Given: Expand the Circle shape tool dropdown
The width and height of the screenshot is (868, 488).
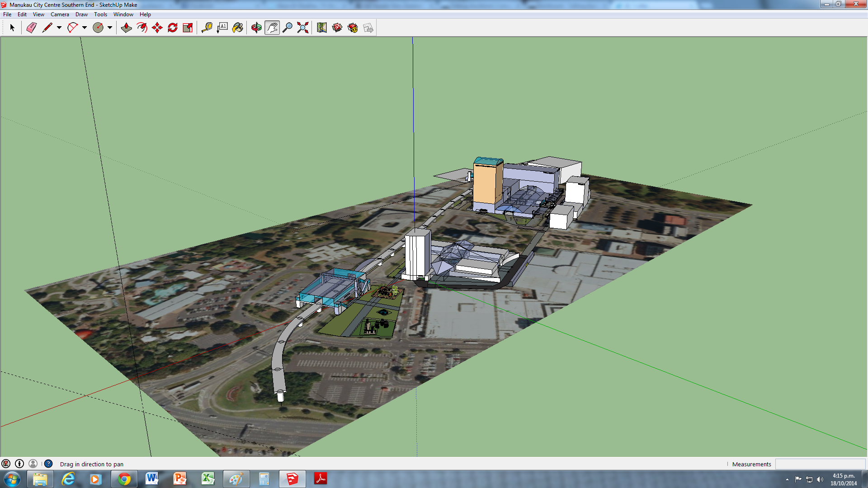Looking at the screenshot, I should 110,28.
